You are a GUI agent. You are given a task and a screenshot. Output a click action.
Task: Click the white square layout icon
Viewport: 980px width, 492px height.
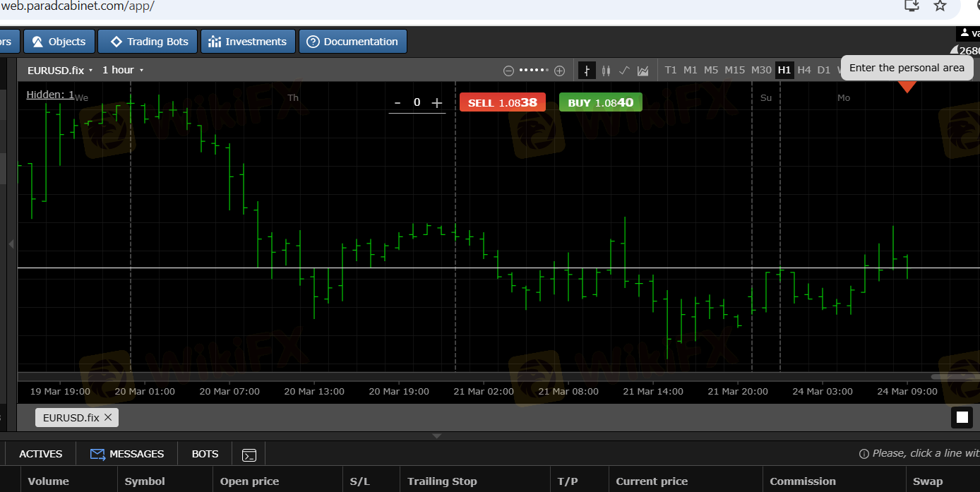click(x=962, y=417)
